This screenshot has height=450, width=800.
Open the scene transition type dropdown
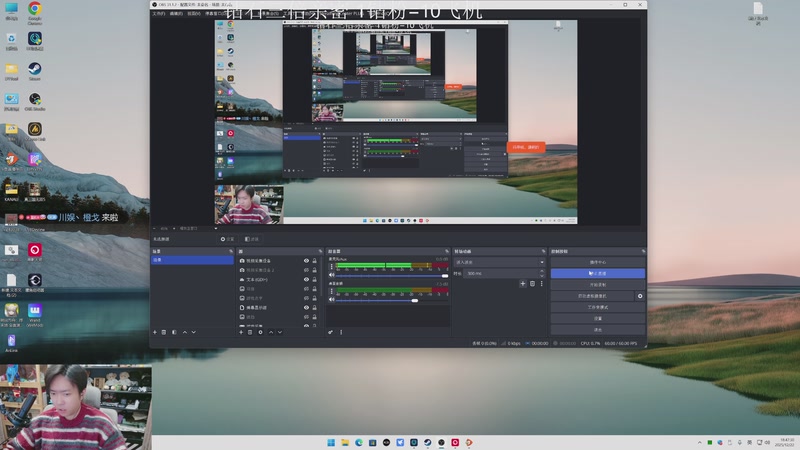(499, 262)
